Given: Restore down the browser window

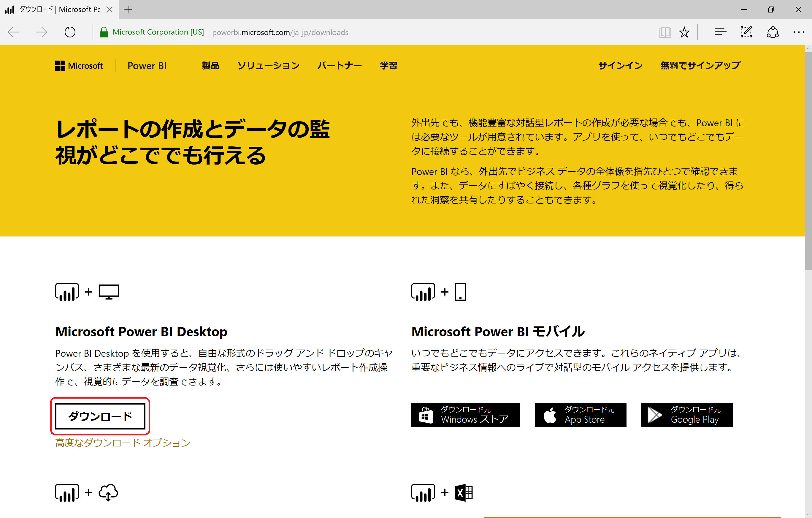Looking at the screenshot, I should click(x=771, y=10).
